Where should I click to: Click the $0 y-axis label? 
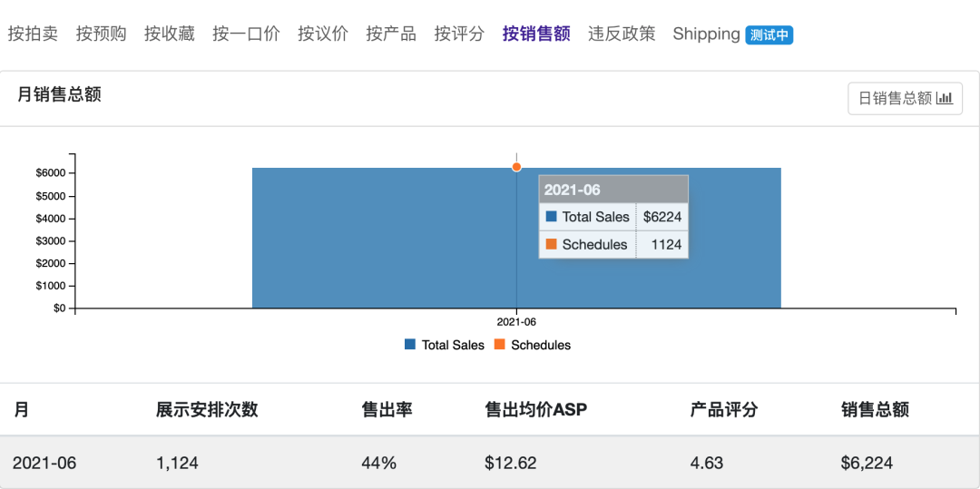(x=57, y=308)
